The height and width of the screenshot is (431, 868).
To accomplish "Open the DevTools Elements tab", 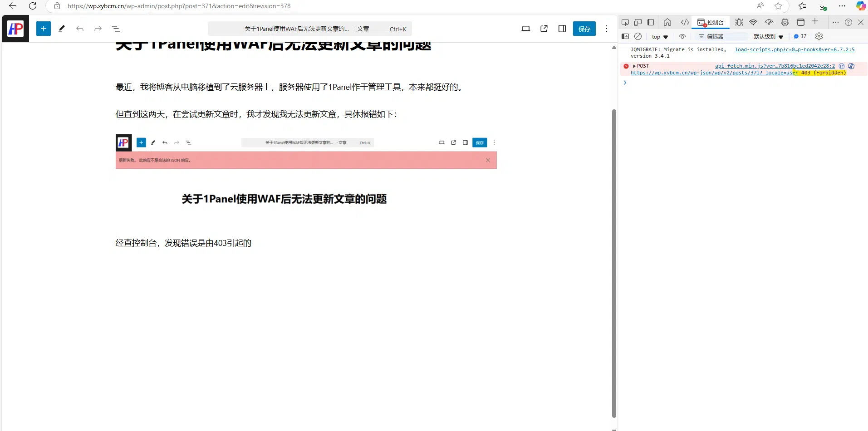I will pos(685,22).
